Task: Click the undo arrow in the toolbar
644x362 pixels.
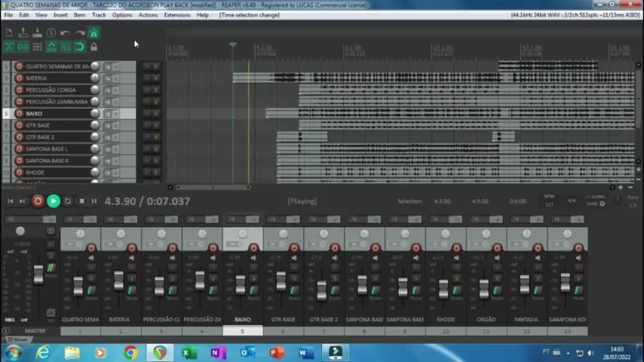Action: [x=65, y=33]
